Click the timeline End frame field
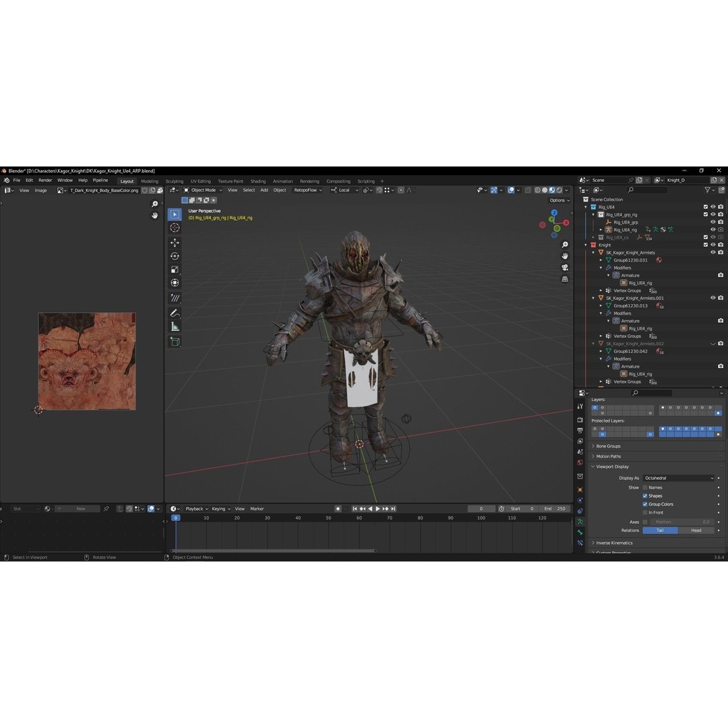This screenshot has width=728, height=728. (x=554, y=509)
